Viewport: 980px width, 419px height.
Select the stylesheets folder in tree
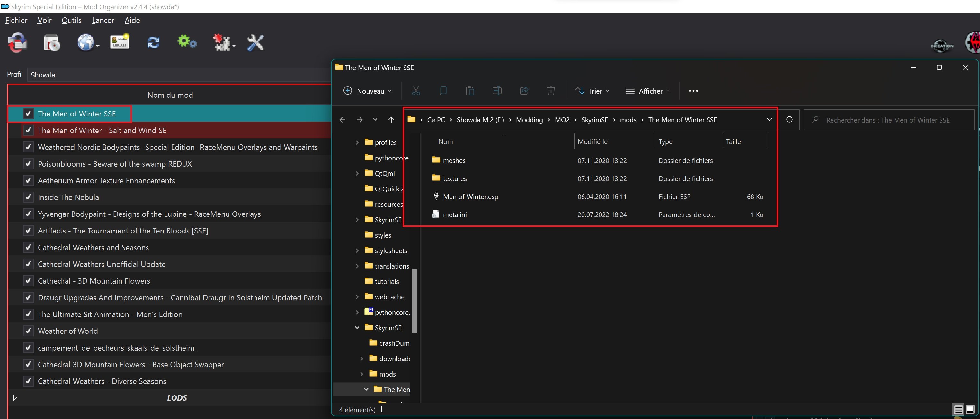pos(386,250)
